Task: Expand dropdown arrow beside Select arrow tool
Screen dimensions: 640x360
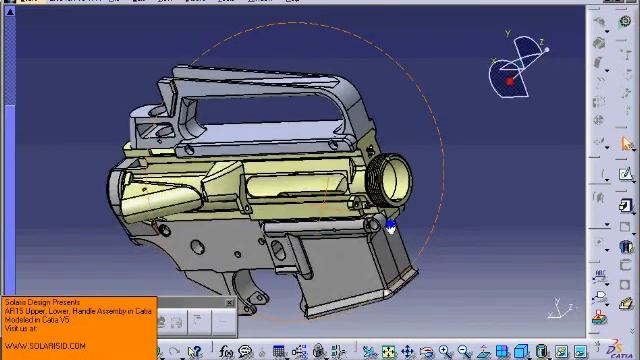Action: [633, 149]
